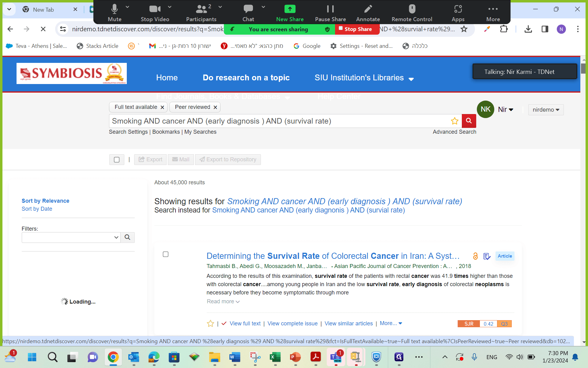Go to Home in navigation bar
This screenshot has width=588, height=368.
[167, 78]
